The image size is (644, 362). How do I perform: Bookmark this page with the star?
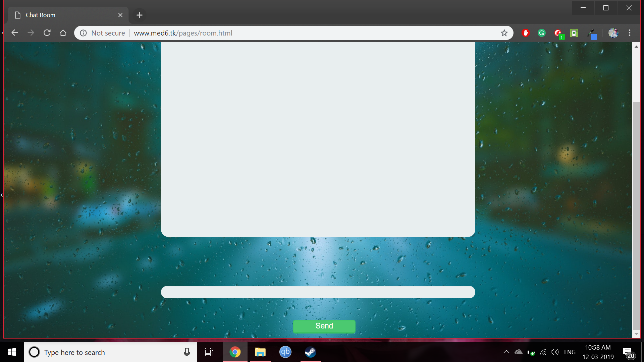coord(504,33)
